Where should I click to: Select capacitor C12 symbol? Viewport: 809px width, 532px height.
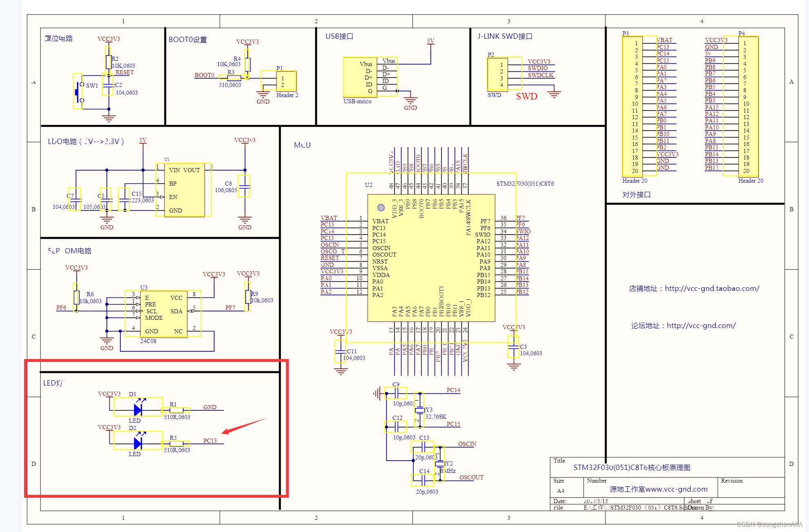click(x=396, y=427)
